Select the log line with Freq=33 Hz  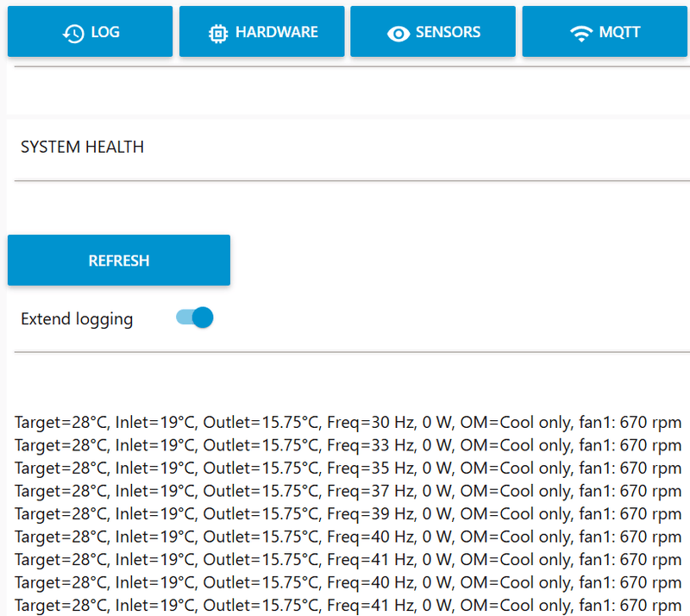pos(348,445)
